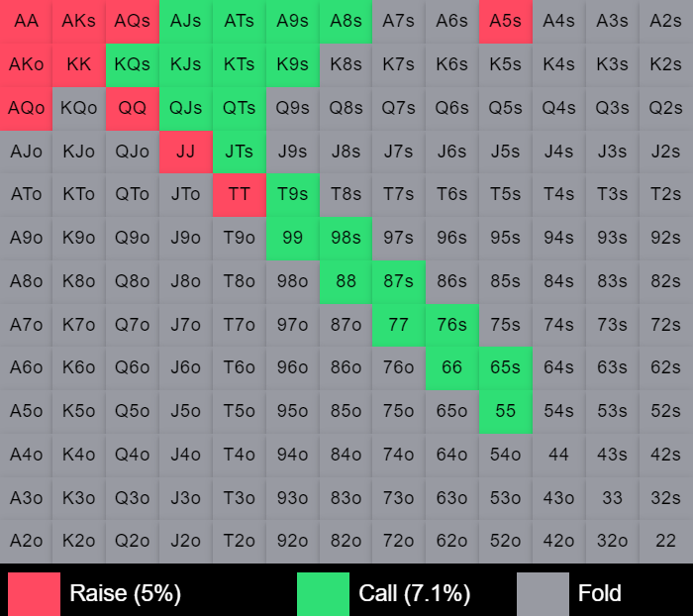The height and width of the screenshot is (616, 693).
Task: Click the Raise (5%) legend label
Action: tap(125, 594)
